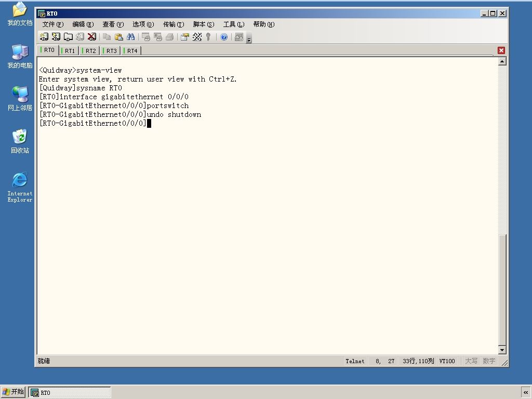This screenshot has width=532, height=399.
Task: Click the 就绪 status bar text
Action: click(x=44, y=361)
